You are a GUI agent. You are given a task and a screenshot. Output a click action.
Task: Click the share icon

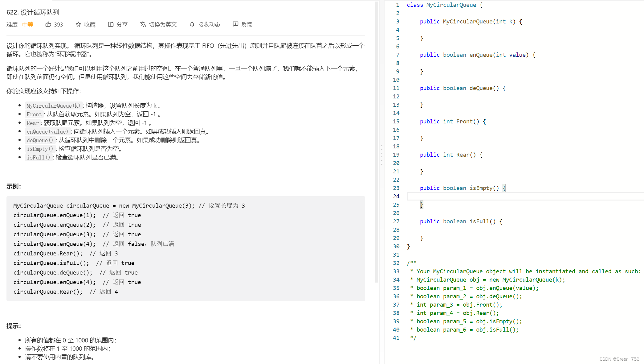pos(111,24)
